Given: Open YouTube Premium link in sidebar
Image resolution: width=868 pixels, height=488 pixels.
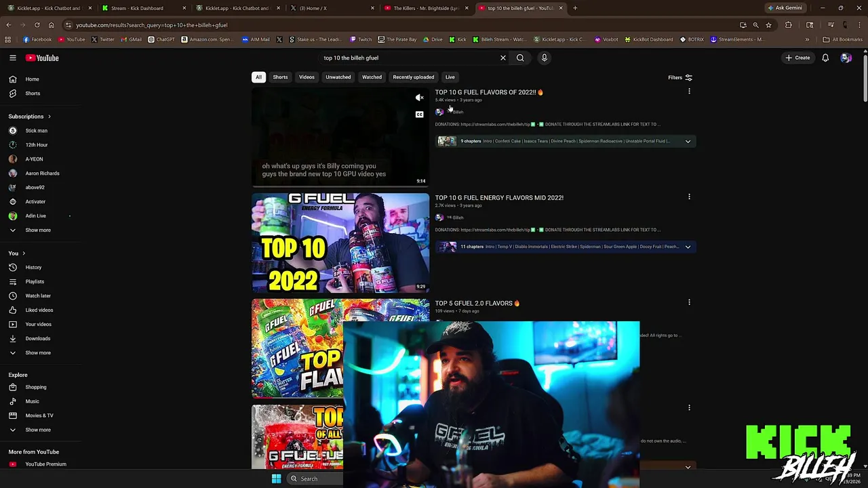Looking at the screenshot, I should click(x=45, y=464).
